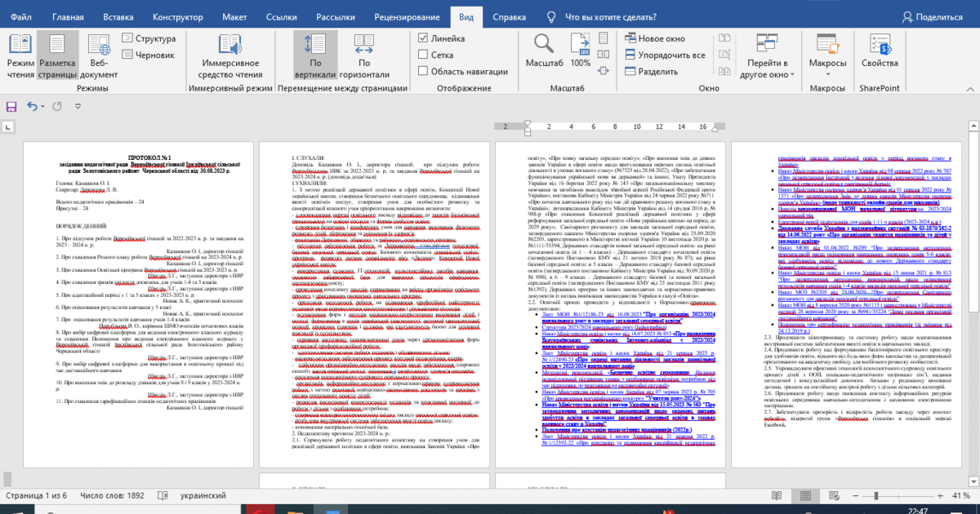The height and width of the screenshot is (514, 980).
Task: Switch to the References (Ссылки) tab
Action: tap(282, 16)
